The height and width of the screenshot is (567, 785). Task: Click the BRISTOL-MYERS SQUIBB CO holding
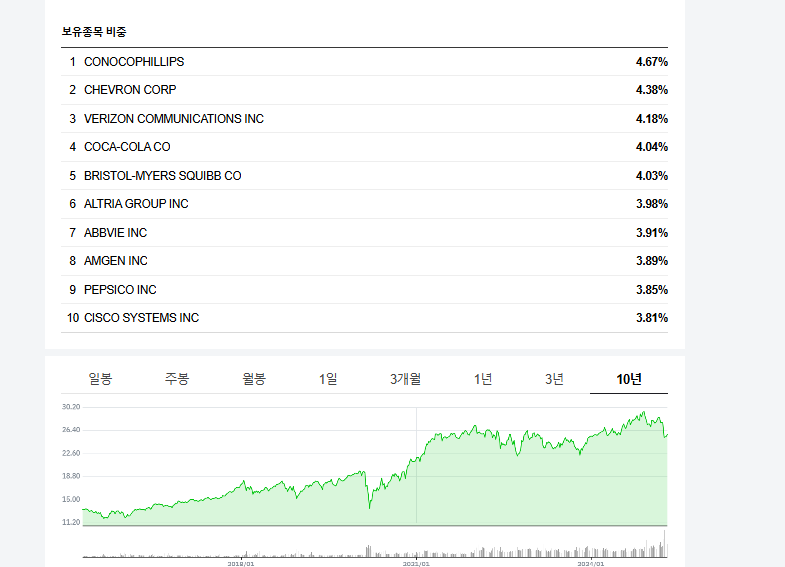tap(163, 176)
